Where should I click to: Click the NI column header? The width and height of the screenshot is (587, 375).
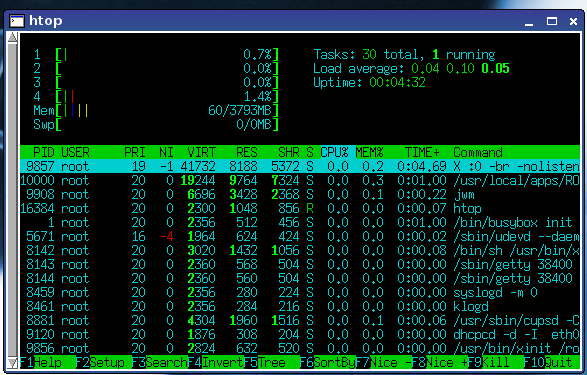(x=166, y=152)
